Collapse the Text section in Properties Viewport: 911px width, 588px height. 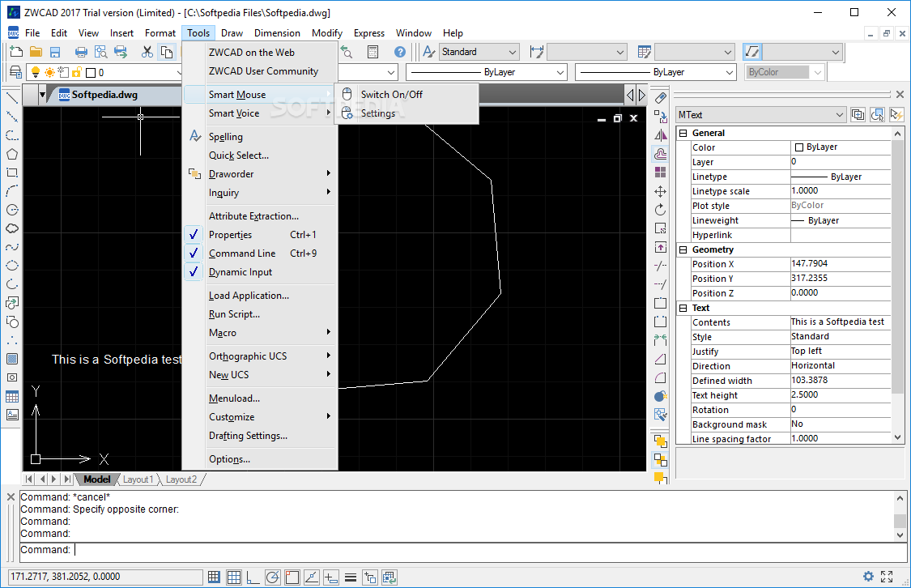pyautogui.click(x=683, y=308)
